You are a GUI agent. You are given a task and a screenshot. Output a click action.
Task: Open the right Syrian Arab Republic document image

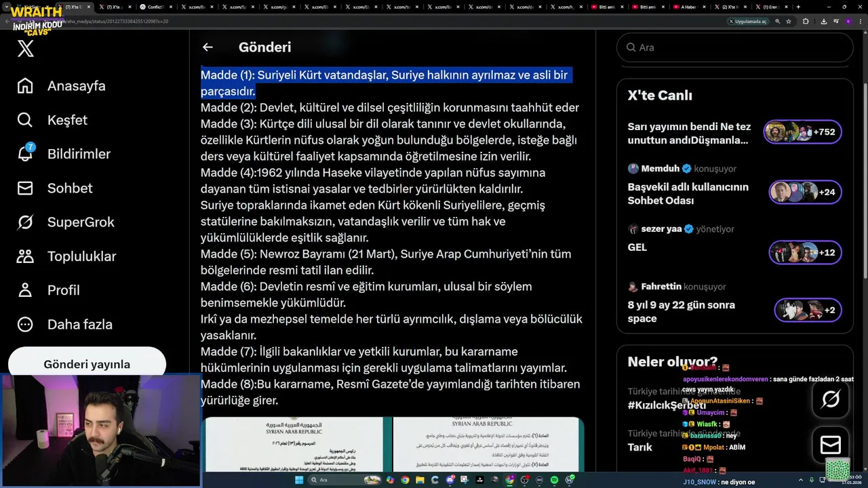tap(488, 444)
